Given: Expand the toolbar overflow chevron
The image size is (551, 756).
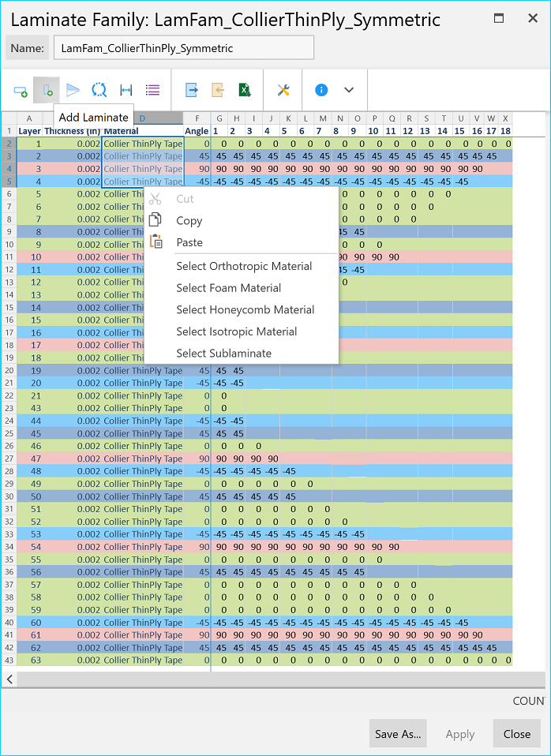Looking at the screenshot, I should point(349,90).
